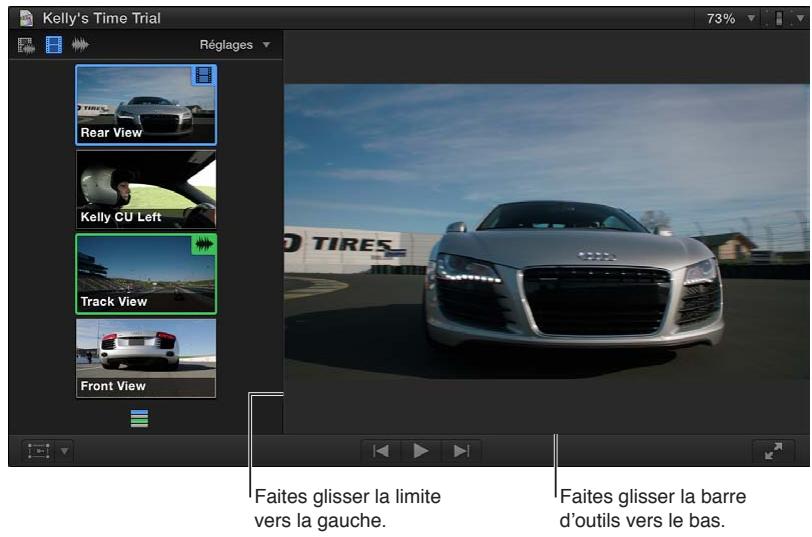Enable audio-only switching mode
The image size is (812, 537).
80,45
